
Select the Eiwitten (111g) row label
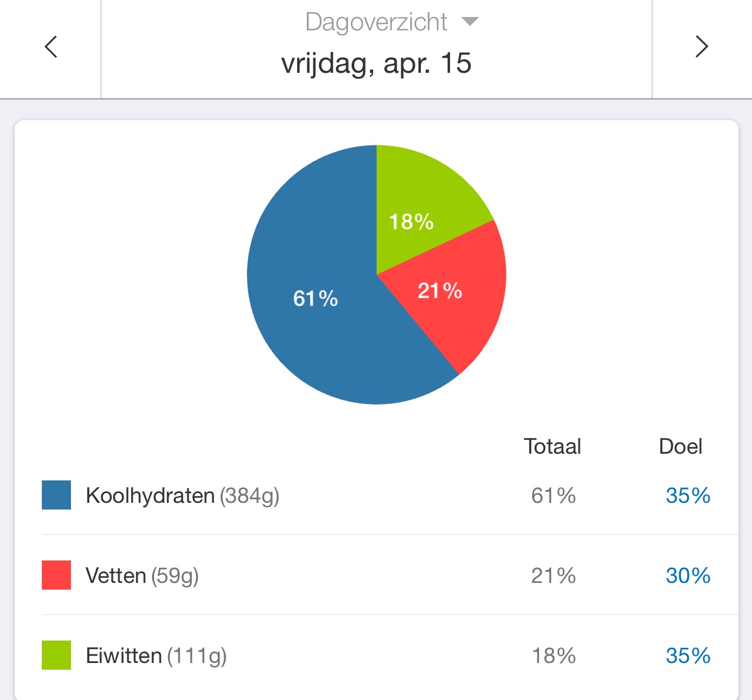point(156,656)
